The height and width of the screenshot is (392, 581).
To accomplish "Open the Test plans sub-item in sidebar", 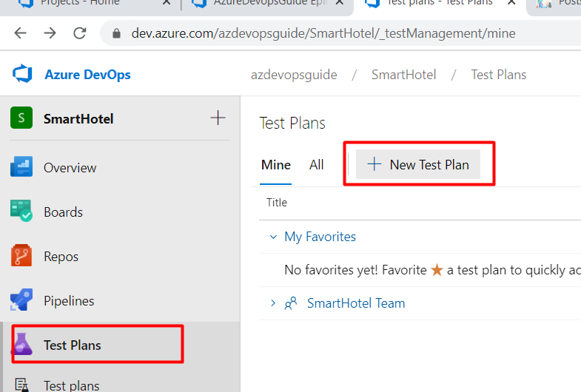I will pos(72,385).
